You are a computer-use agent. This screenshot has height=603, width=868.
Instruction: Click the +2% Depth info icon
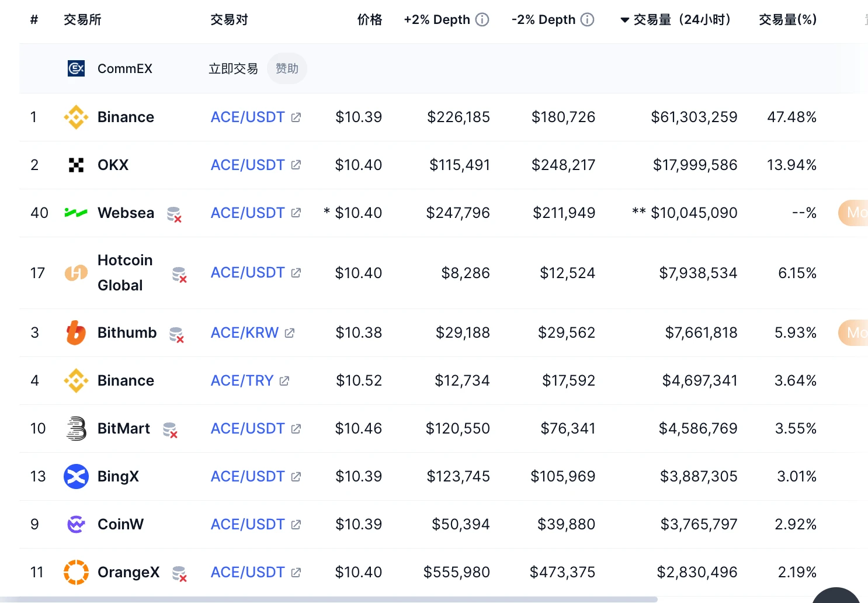pyautogui.click(x=482, y=19)
